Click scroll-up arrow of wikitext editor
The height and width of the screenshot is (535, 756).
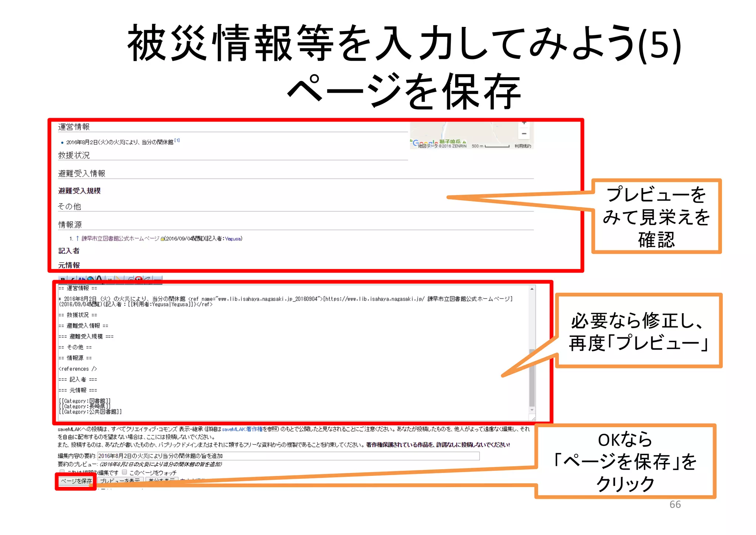tap(532, 289)
